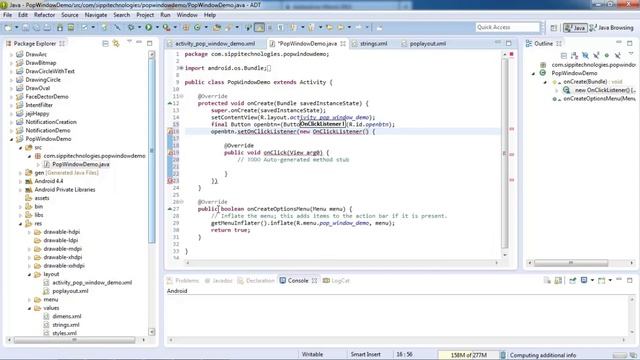This screenshot has width=640, height=360.
Task: Toggle Hide Non-Public Members green dot icon
Action: click(607, 55)
